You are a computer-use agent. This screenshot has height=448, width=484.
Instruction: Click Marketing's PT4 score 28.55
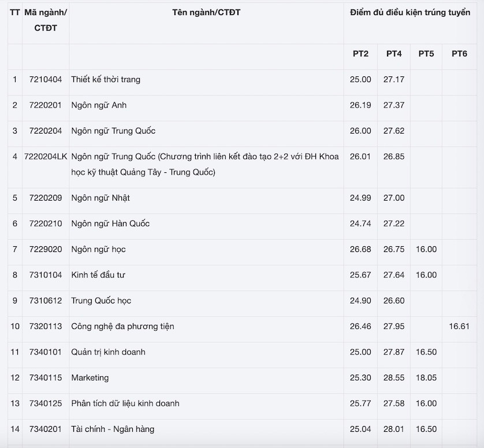(394, 378)
